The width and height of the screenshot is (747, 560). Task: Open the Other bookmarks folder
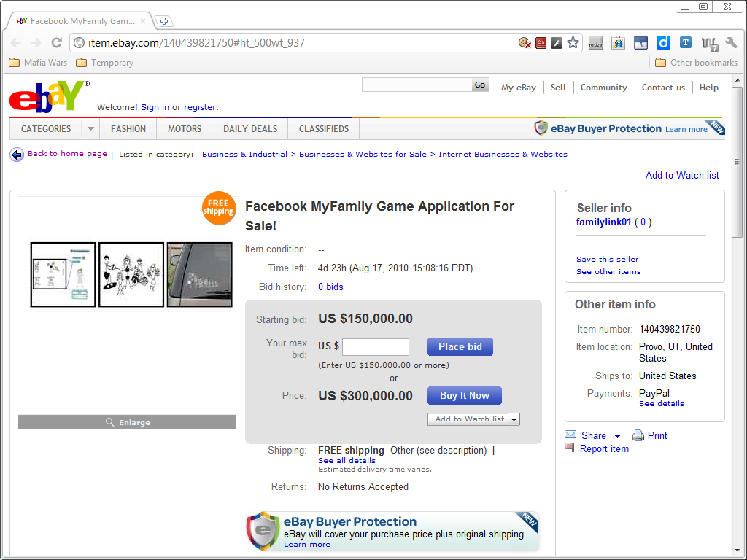click(x=696, y=63)
